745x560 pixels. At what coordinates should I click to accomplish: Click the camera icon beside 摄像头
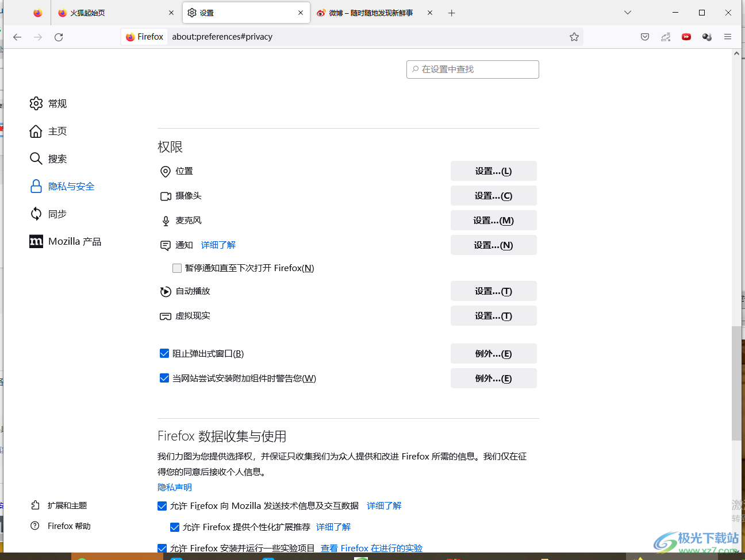tap(166, 196)
